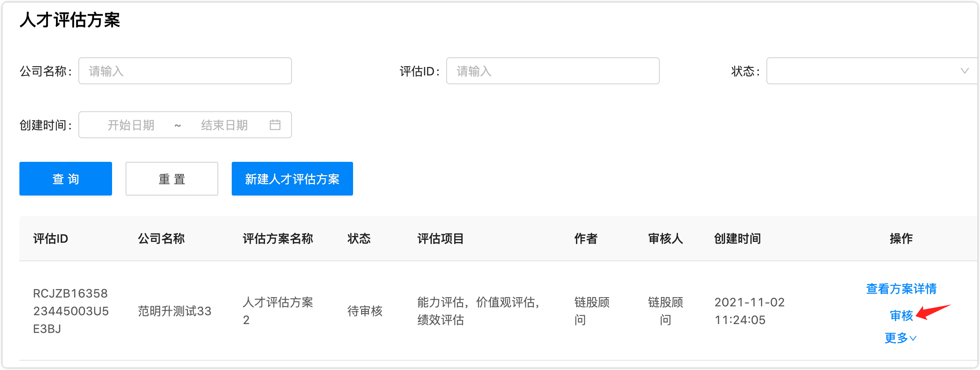Open the 状态 dropdown arrow

964,71
